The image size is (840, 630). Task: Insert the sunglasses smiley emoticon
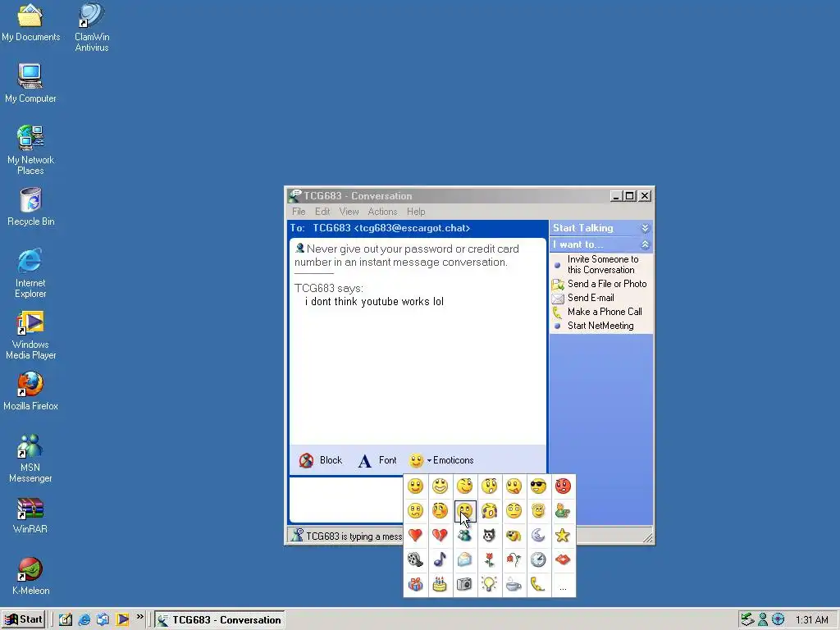tap(538, 486)
